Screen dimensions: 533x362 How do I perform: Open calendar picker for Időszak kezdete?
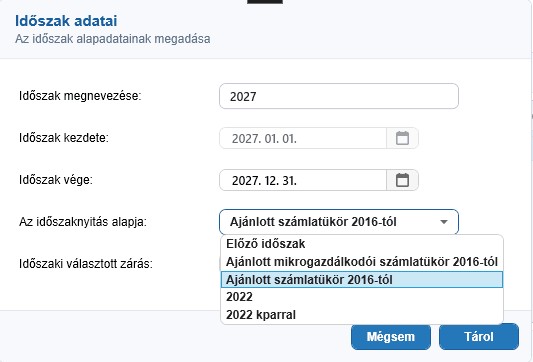tap(402, 138)
